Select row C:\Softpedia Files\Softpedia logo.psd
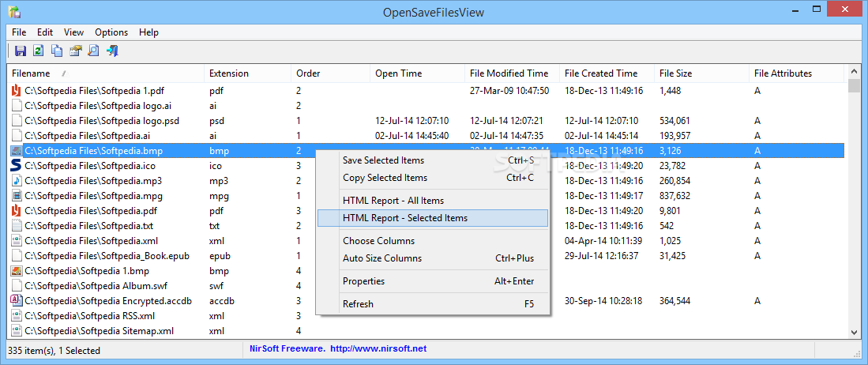This screenshot has height=365, width=868. point(426,120)
